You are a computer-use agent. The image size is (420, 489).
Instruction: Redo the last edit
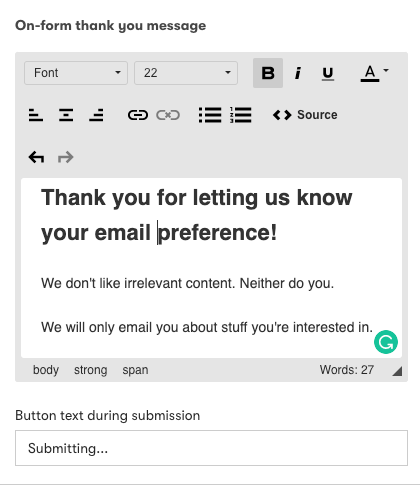pos(66,157)
